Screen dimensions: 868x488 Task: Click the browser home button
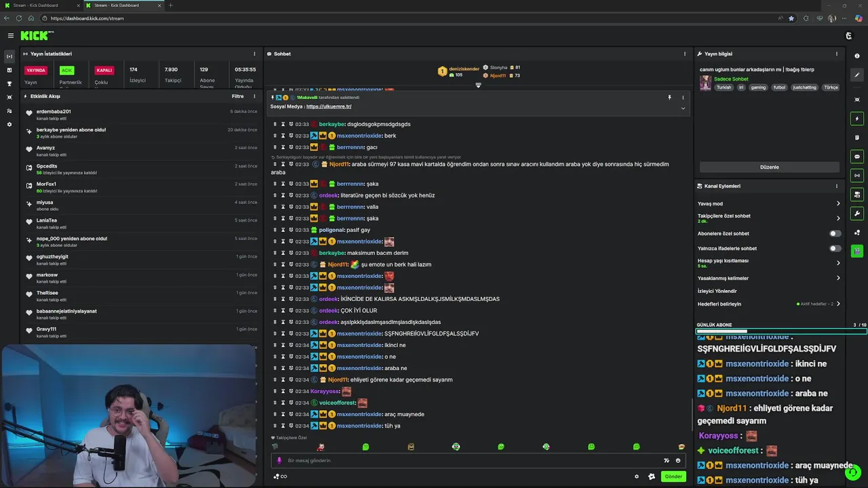pyautogui.click(x=31, y=18)
